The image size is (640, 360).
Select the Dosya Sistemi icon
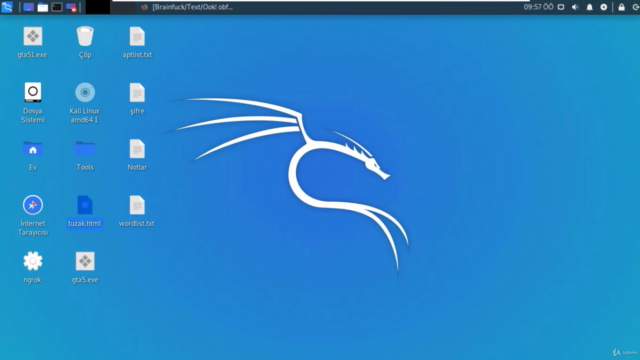[33, 102]
